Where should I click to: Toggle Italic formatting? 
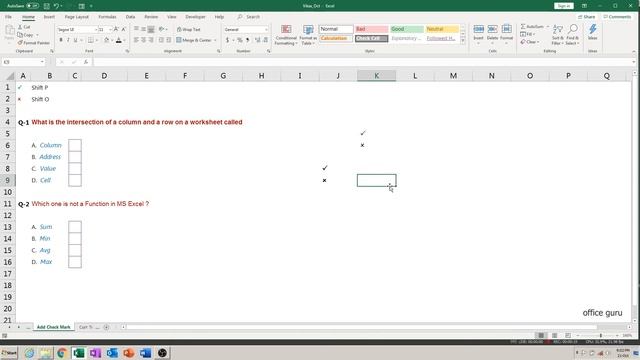click(68, 40)
